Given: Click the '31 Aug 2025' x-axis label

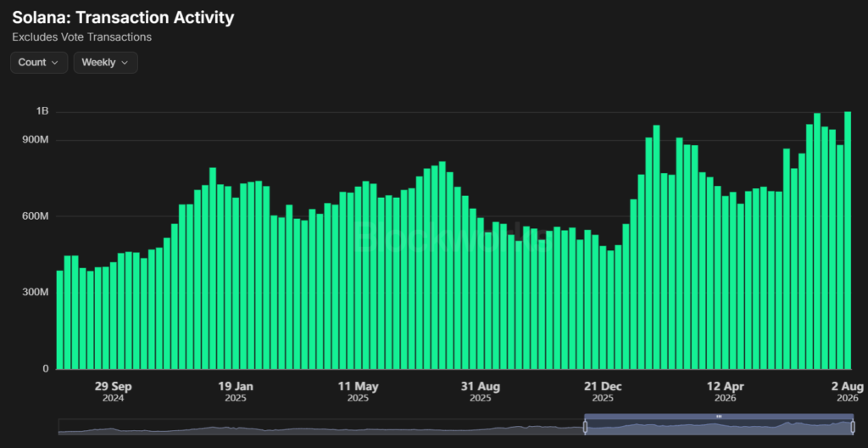Looking at the screenshot, I should (x=481, y=392).
